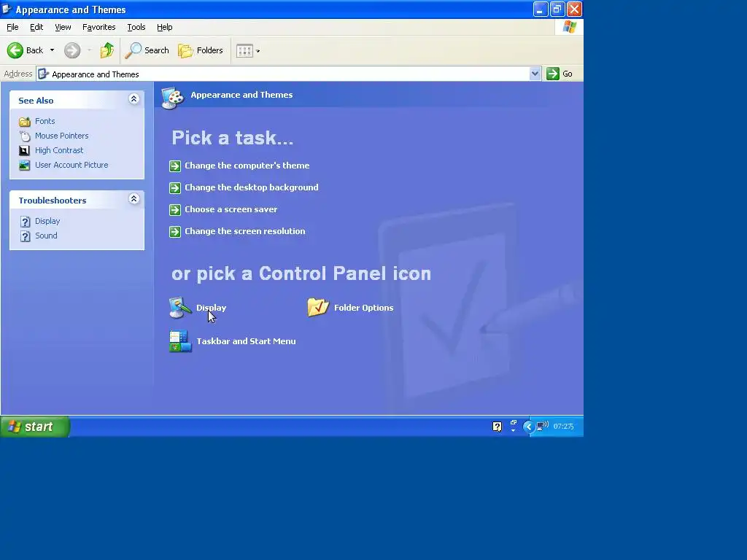
Task: Click the window title bar system icon
Action: click(7, 9)
